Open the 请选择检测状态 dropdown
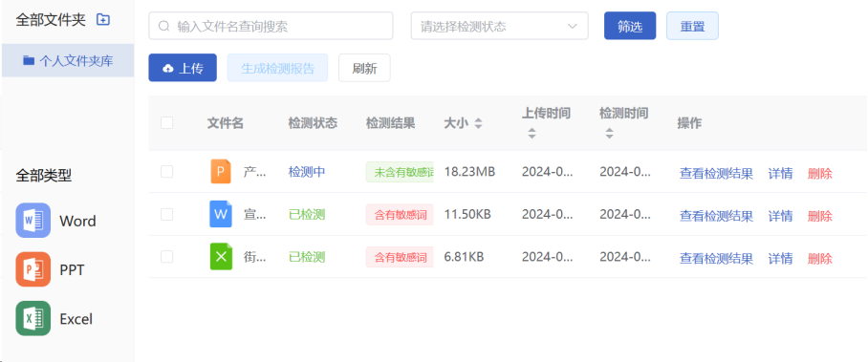The width and height of the screenshot is (868, 362). [499, 26]
